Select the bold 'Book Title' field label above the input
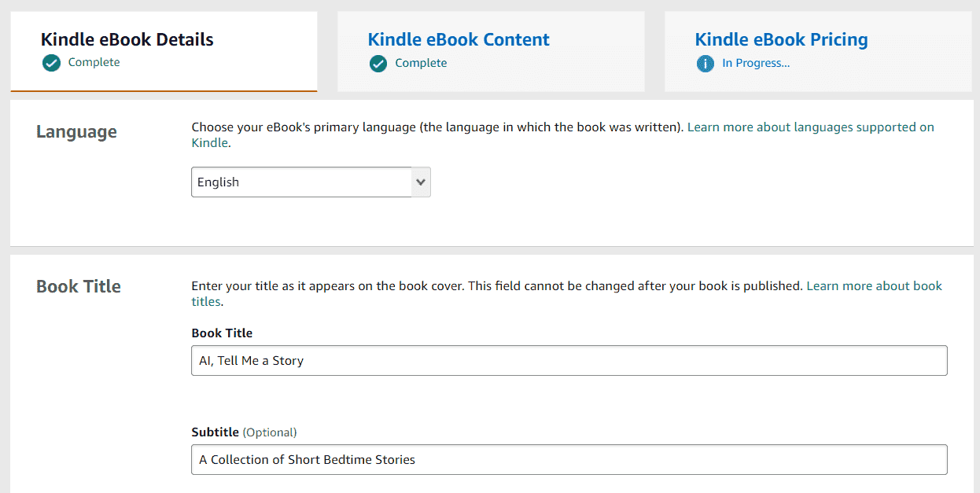980x493 pixels. 222,333
